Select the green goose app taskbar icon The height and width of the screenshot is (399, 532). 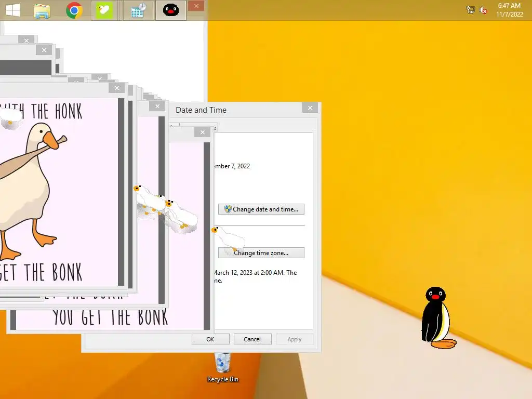104,10
